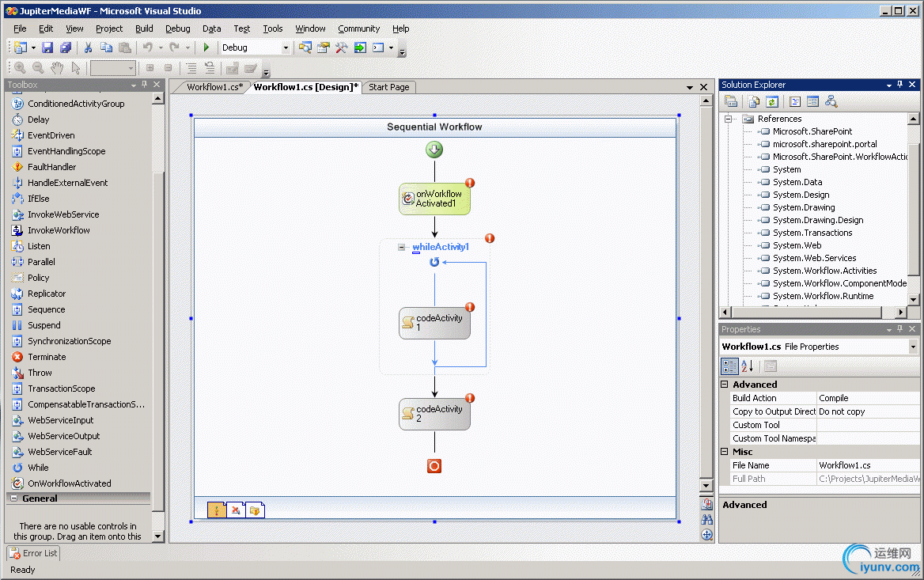
Task: Collapse the whileActivity1 block
Action: (x=402, y=248)
